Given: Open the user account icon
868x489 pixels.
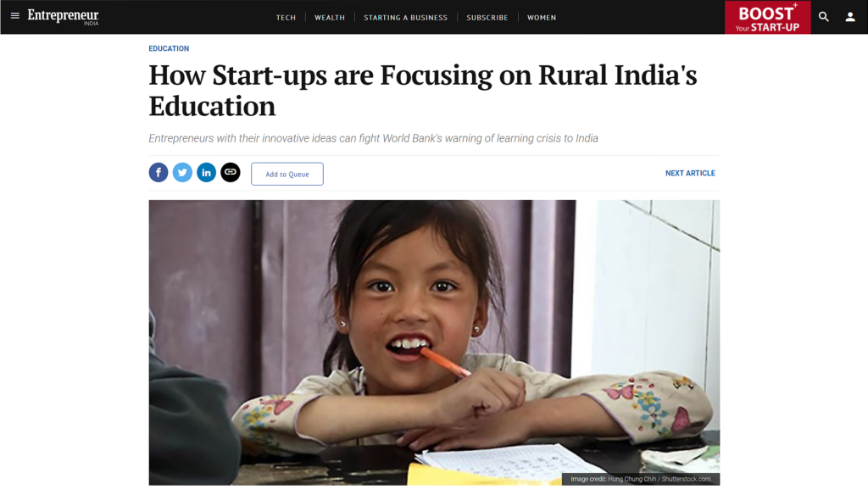Looking at the screenshot, I should tap(850, 17).
